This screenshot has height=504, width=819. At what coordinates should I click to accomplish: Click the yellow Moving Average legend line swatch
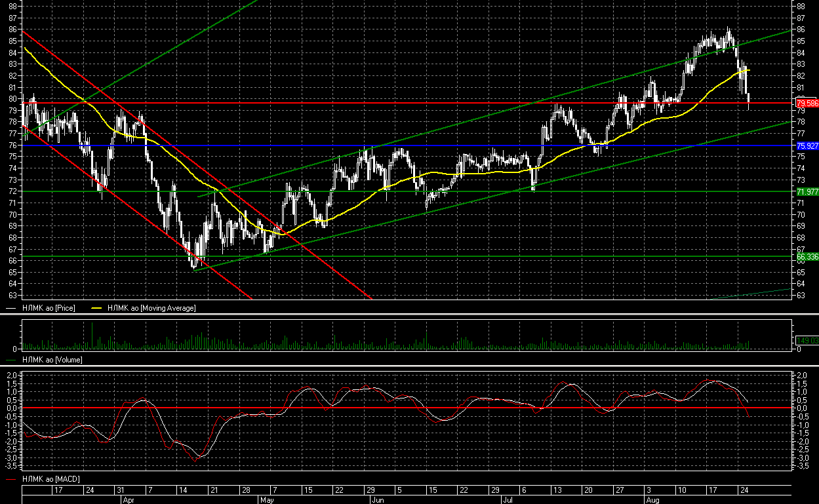97,307
